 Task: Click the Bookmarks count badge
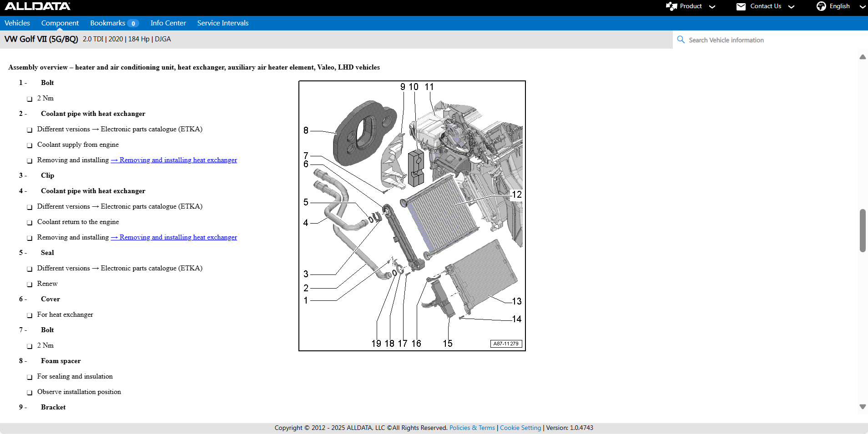(133, 24)
